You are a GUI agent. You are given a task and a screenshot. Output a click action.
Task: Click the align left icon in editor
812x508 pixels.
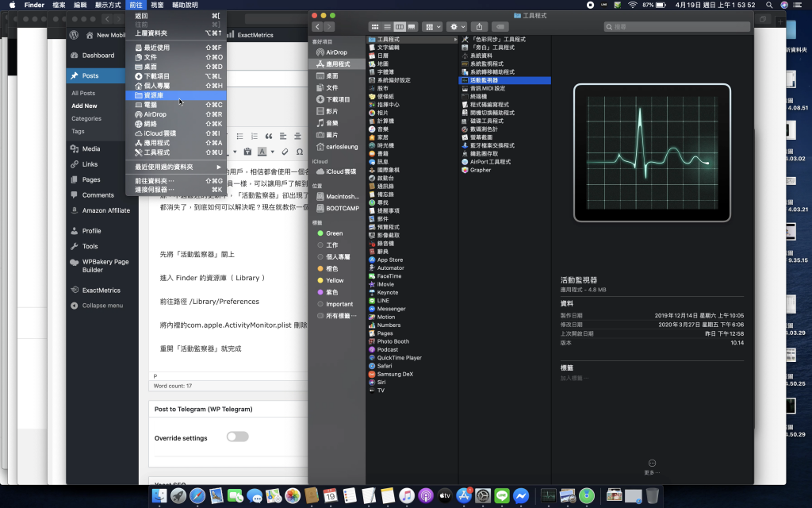(283, 137)
